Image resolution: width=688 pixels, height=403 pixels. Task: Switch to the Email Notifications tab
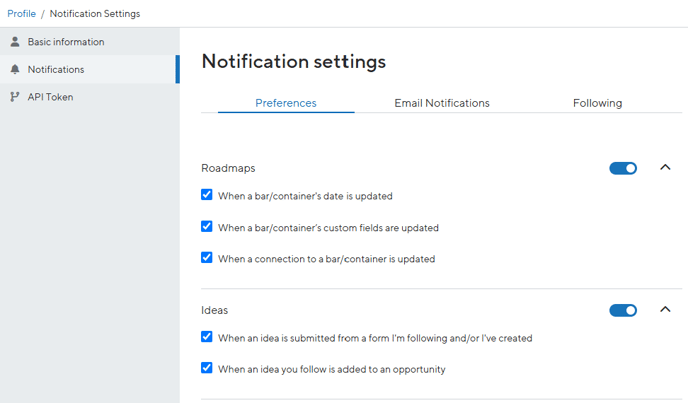point(442,103)
